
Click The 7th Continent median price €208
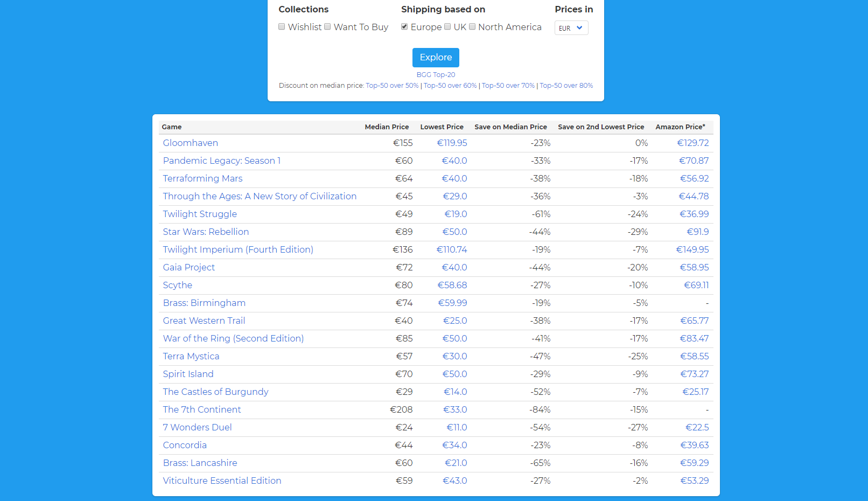point(401,409)
